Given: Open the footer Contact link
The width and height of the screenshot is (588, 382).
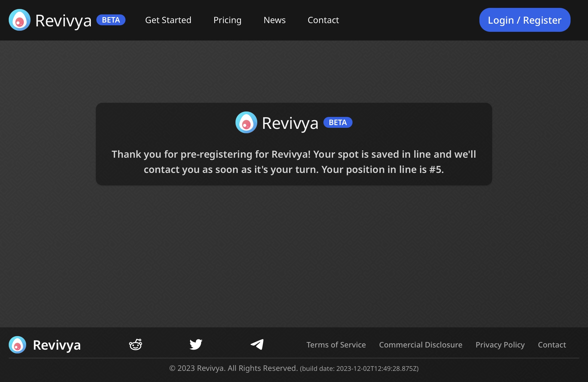Looking at the screenshot, I should pyautogui.click(x=552, y=345).
